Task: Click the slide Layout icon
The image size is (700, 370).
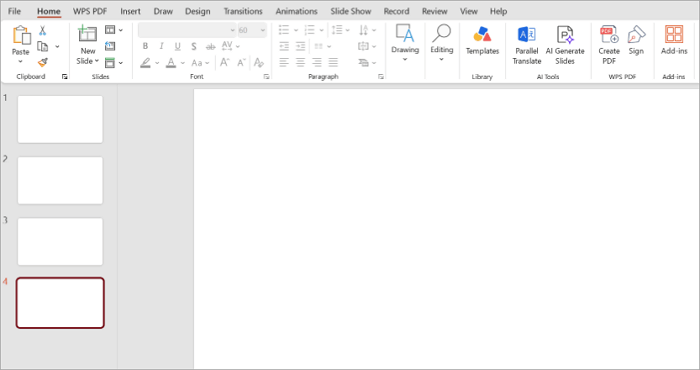Action: pyautogui.click(x=110, y=30)
